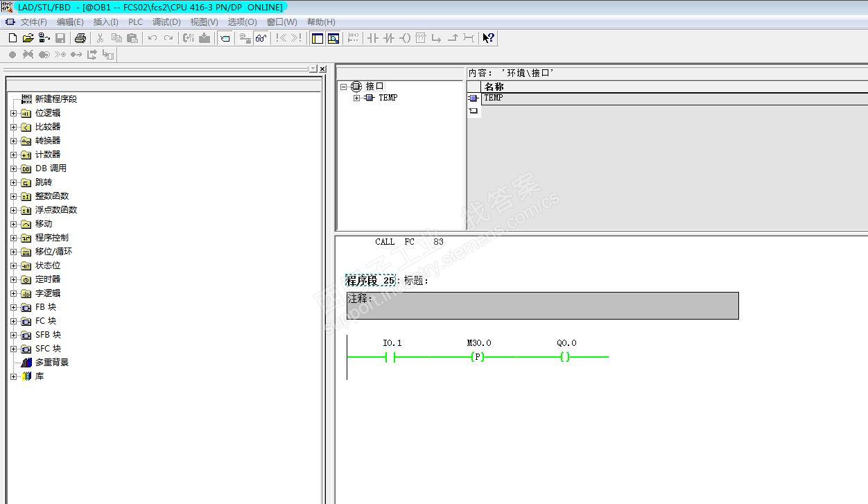The width and height of the screenshot is (868, 504).
Task: Expand the 浮点数函数 tree node
Action: (x=13, y=210)
